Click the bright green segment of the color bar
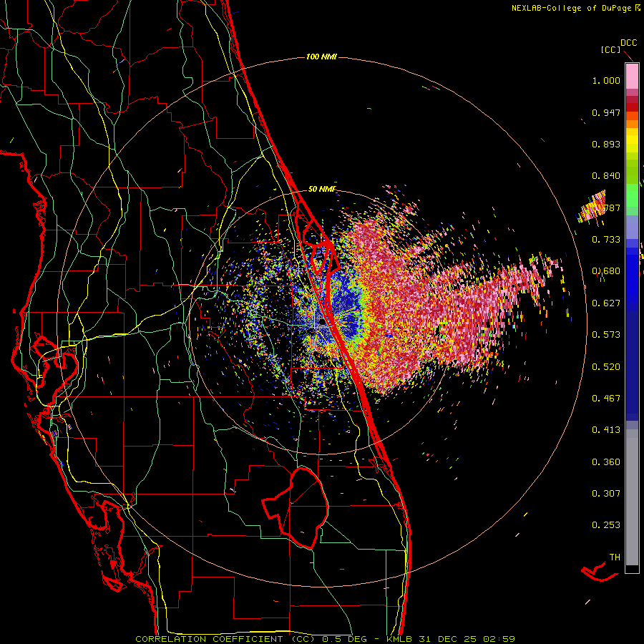Image resolution: width=644 pixels, height=644 pixels. 632,195
